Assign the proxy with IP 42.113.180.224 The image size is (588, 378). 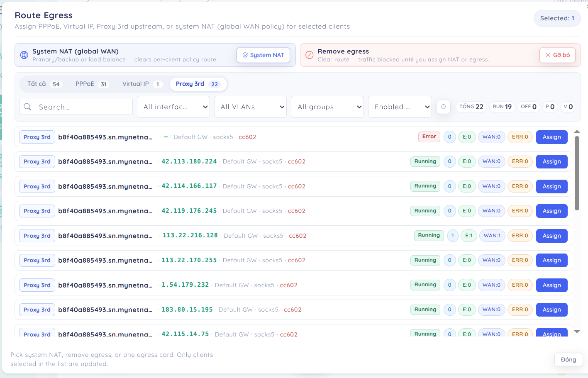coord(551,161)
